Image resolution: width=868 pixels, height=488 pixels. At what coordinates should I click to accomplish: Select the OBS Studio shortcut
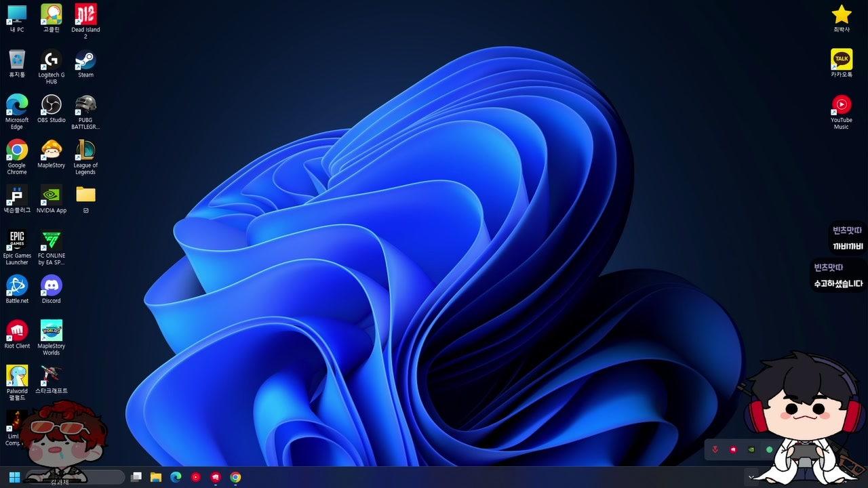(x=52, y=109)
